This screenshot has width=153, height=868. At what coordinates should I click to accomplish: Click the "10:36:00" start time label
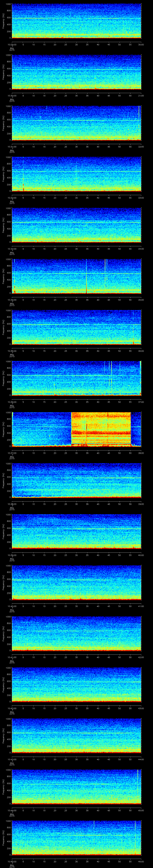(12, 402)
